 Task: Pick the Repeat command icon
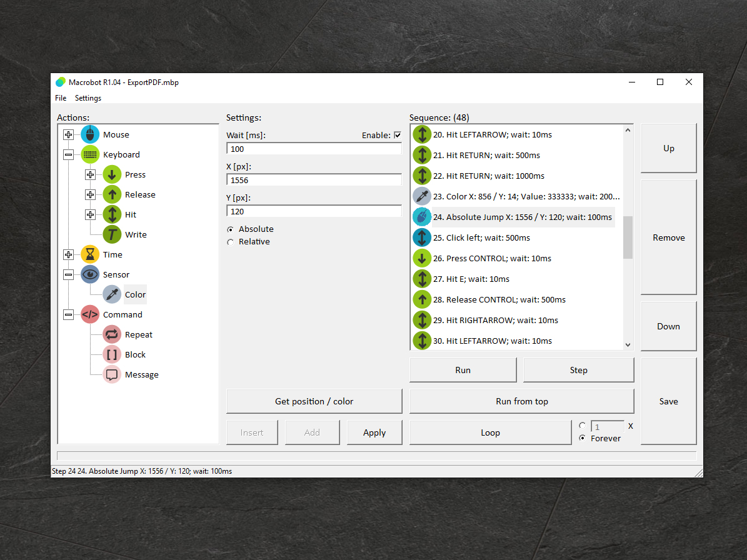pos(112,334)
